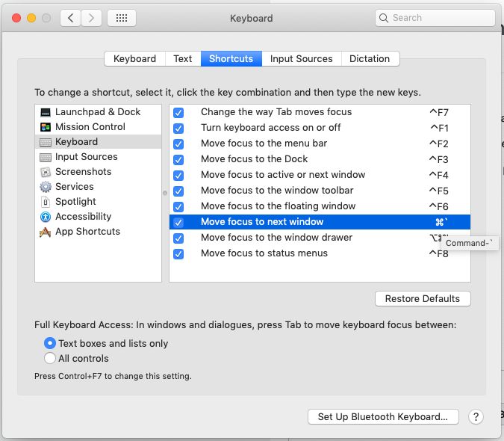
Task: Click the ^F7 shortcut key value
Action: (x=439, y=112)
